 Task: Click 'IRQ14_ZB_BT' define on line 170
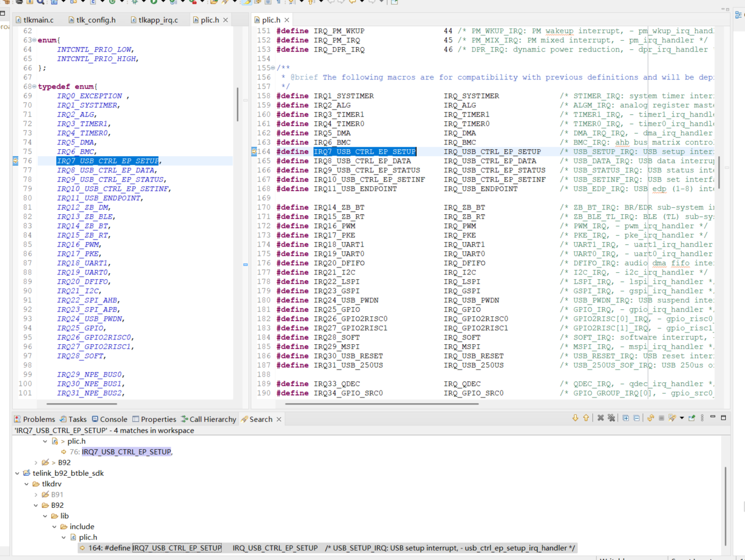(339, 208)
